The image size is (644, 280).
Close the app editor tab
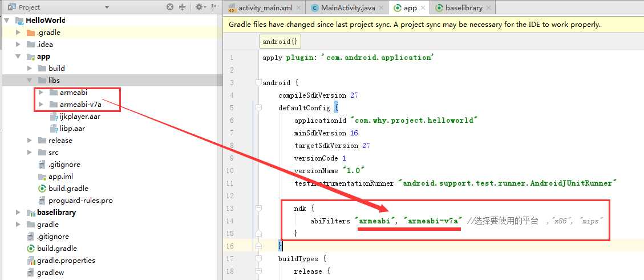[423, 8]
